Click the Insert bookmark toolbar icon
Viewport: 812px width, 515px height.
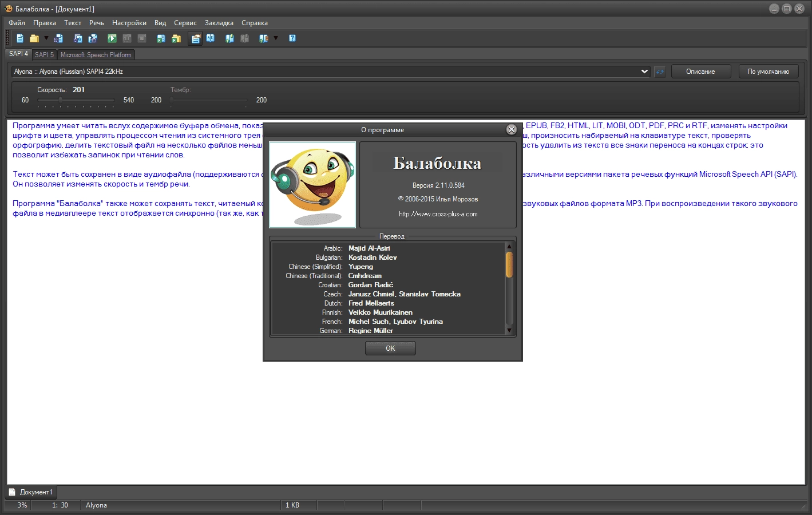[x=230, y=38]
